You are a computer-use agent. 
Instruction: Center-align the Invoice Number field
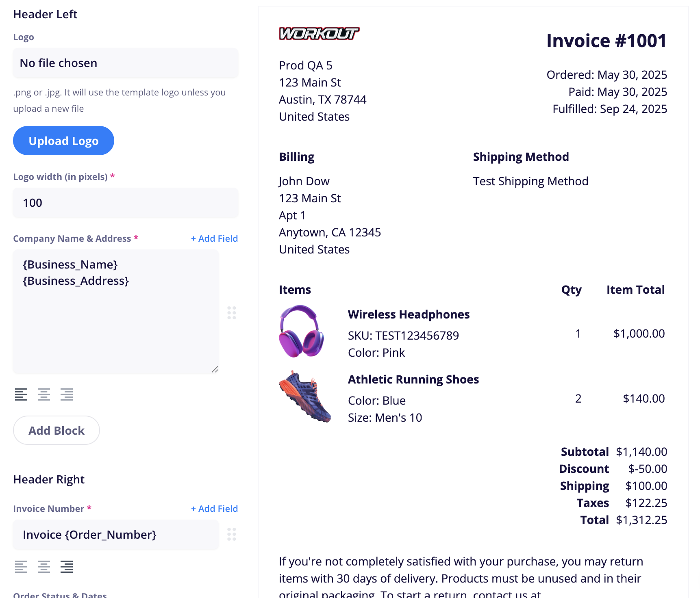click(x=44, y=566)
